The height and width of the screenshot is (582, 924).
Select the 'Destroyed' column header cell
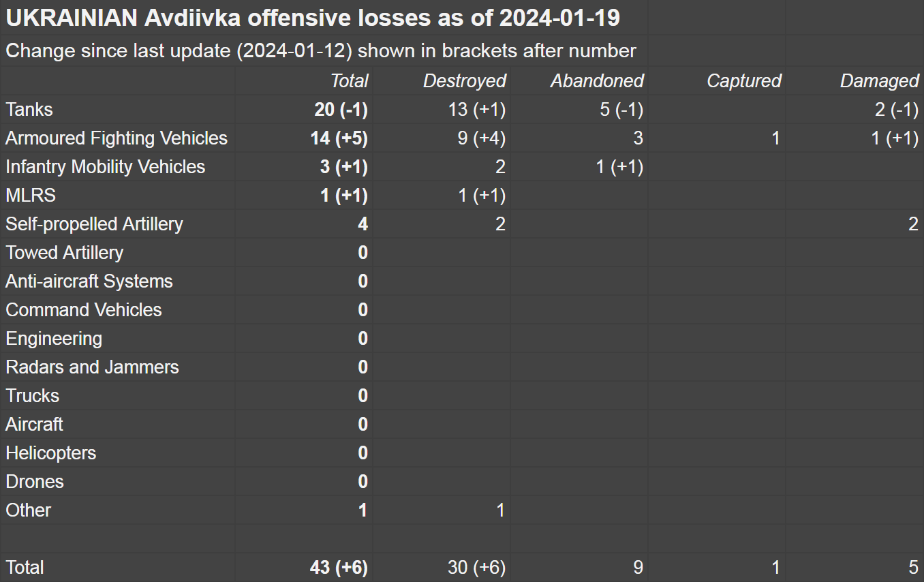click(x=464, y=81)
